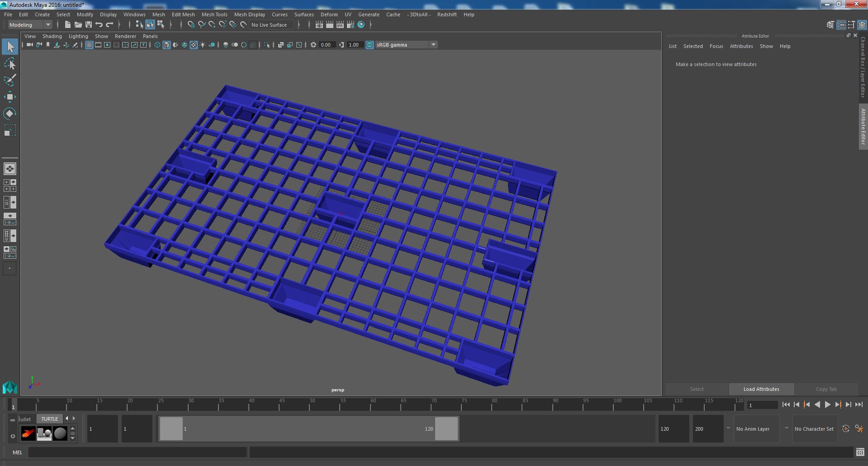Open Attribute Editor Focus menu
The image size is (868, 466).
(x=716, y=46)
